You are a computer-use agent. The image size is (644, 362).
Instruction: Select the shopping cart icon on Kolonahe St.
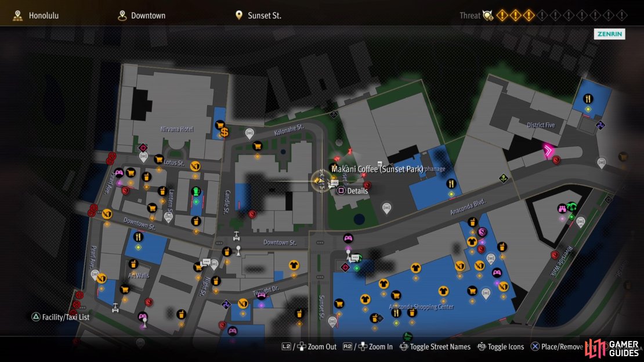pos(257,146)
